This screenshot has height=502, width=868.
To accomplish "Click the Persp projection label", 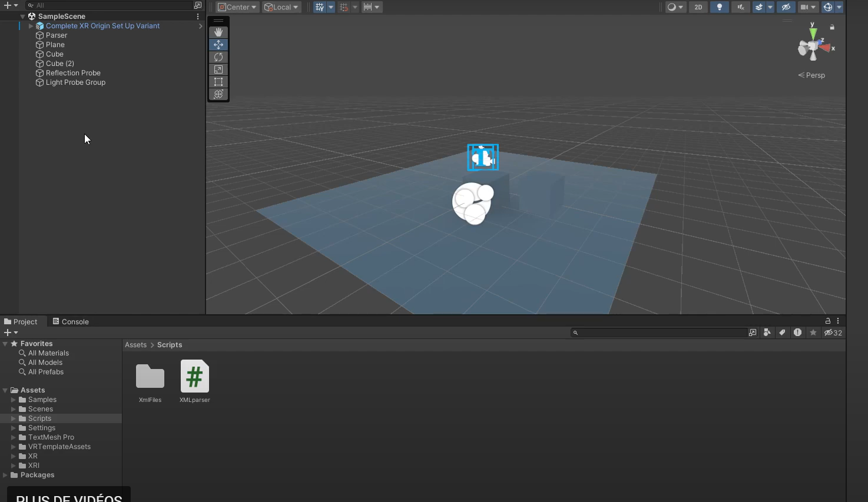I will tap(815, 75).
